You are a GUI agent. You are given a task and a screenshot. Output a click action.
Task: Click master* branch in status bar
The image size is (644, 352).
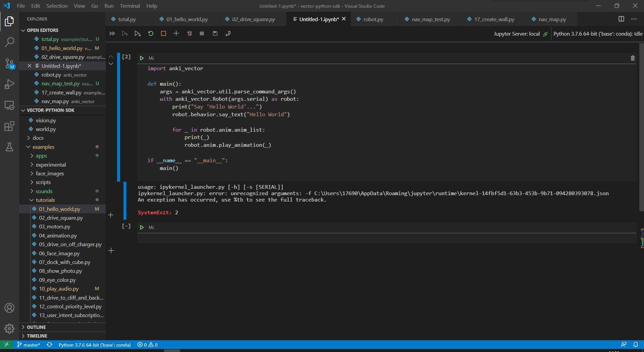coord(29,345)
